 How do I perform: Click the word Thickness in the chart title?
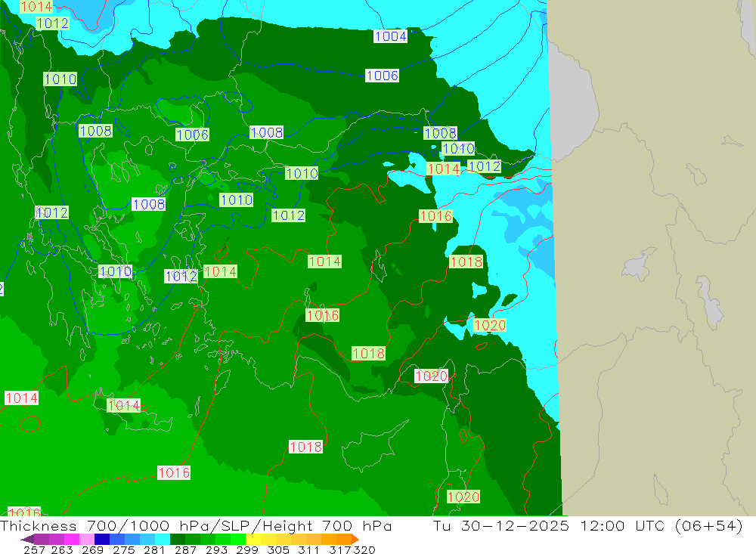39,525
